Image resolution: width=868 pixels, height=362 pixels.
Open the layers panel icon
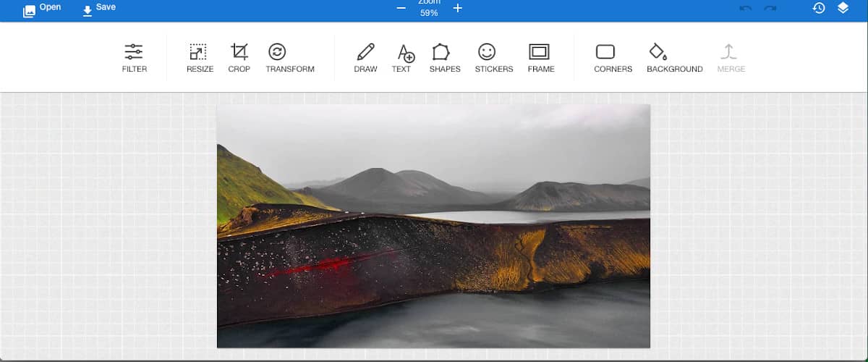click(843, 8)
